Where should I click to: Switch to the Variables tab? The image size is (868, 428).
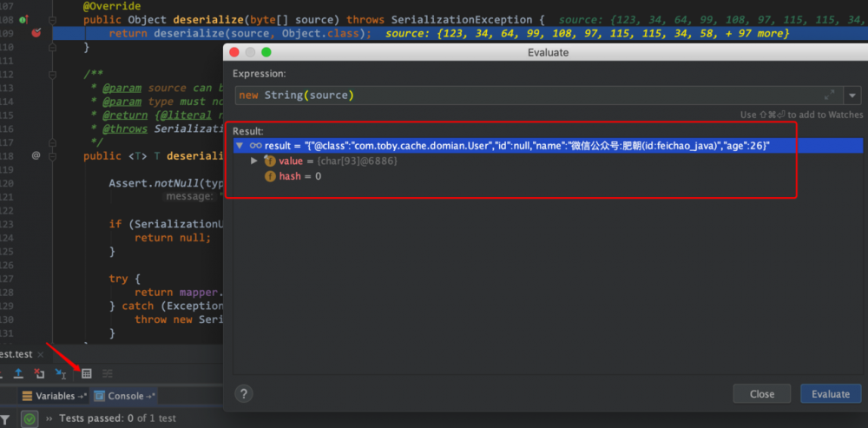point(54,396)
